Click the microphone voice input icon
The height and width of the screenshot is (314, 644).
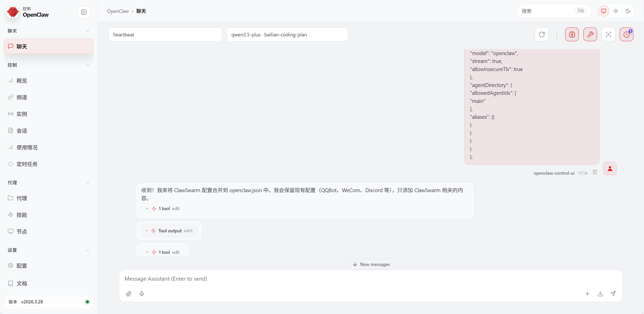point(142,294)
